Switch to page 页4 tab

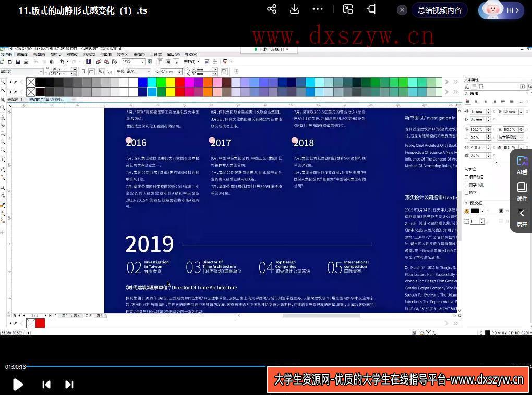[100, 315]
